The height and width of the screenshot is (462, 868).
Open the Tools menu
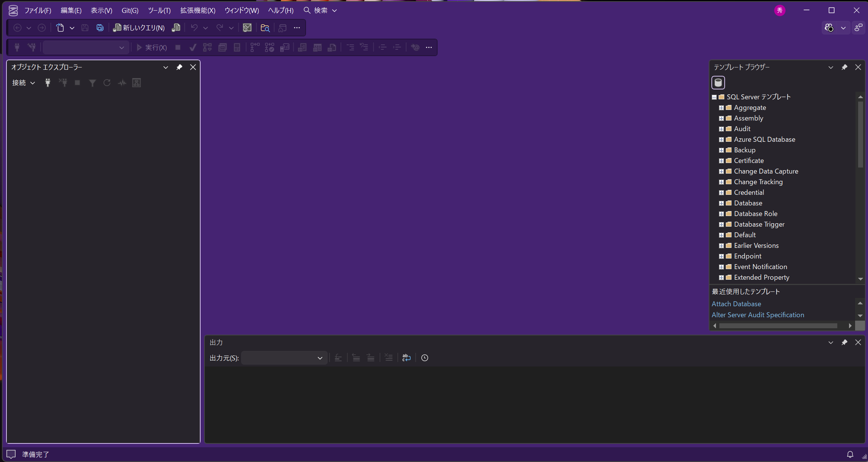[159, 10]
